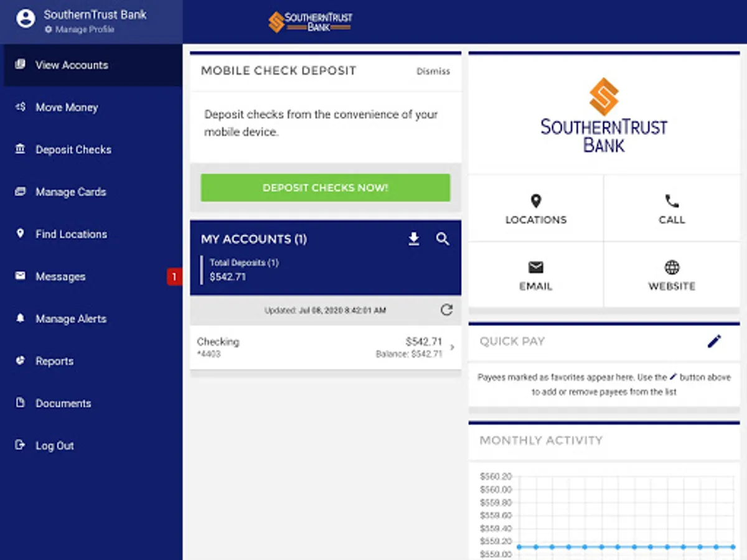747x560 pixels.
Task: Click the red unread messages badge
Action: [x=174, y=277]
